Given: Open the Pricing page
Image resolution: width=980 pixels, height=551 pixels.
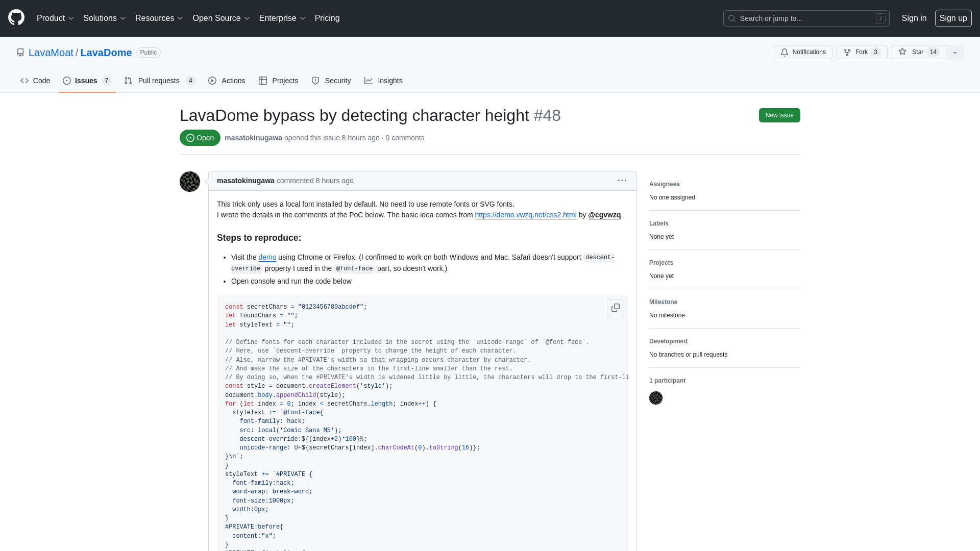Looking at the screenshot, I should 327,18.
